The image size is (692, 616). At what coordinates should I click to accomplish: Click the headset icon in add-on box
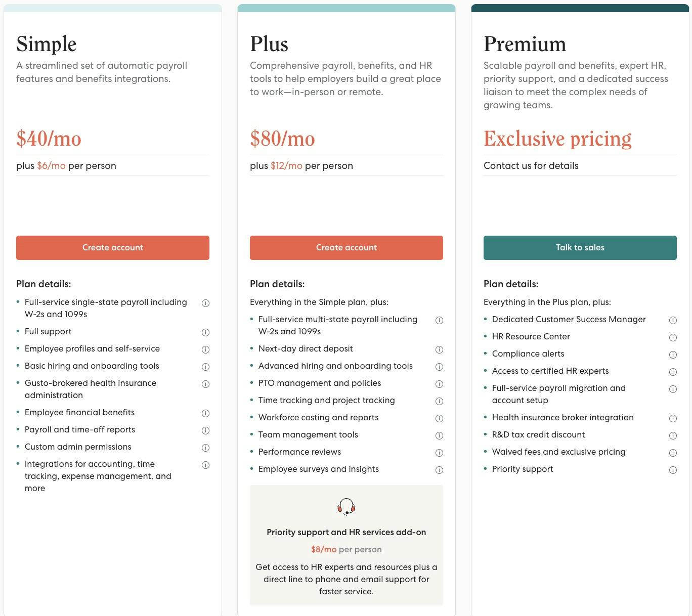coord(347,507)
